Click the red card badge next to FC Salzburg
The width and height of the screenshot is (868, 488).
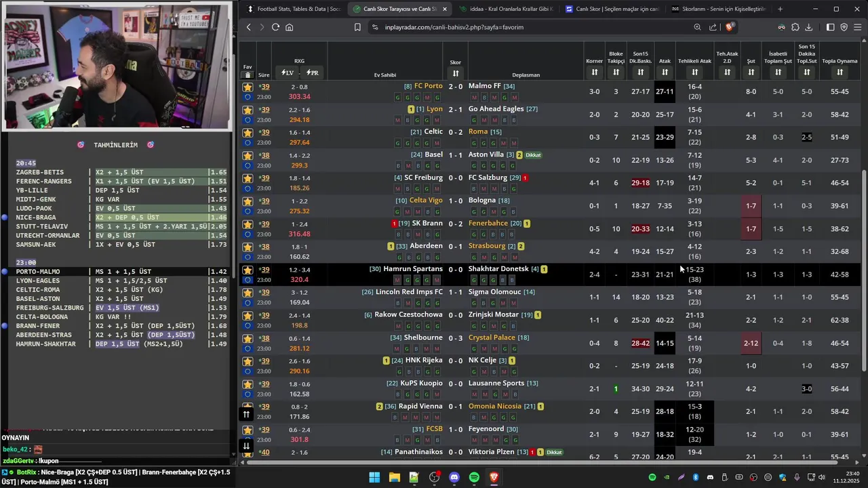[x=526, y=178]
